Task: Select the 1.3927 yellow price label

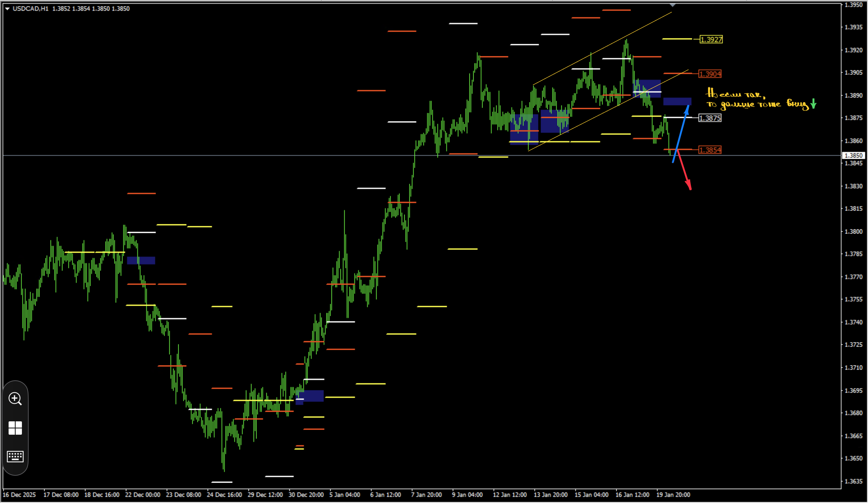Action: (x=711, y=40)
